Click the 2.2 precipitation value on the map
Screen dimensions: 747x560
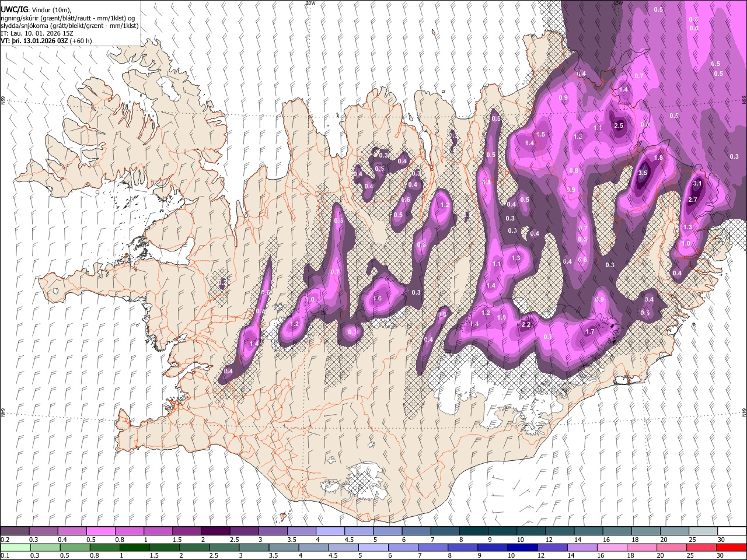pos(526,325)
